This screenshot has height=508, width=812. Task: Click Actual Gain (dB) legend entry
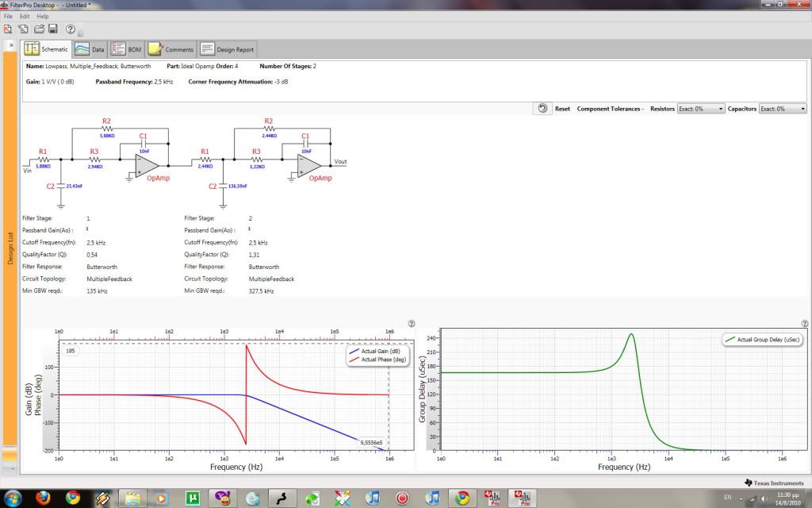(x=375, y=351)
